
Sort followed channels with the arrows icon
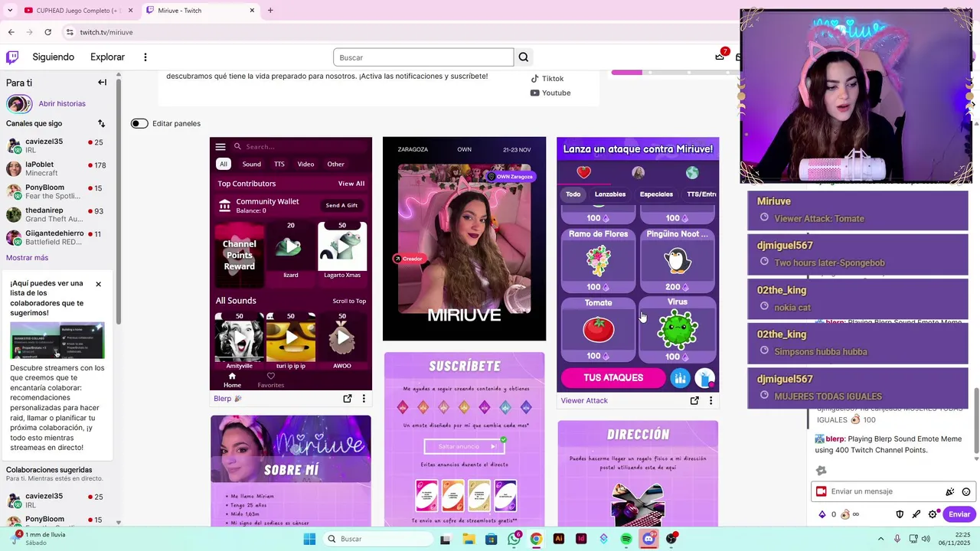tap(101, 123)
